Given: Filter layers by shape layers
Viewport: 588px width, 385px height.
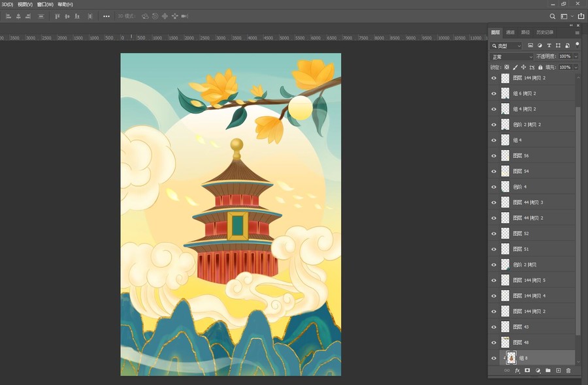Looking at the screenshot, I should click(x=558, y=45).
